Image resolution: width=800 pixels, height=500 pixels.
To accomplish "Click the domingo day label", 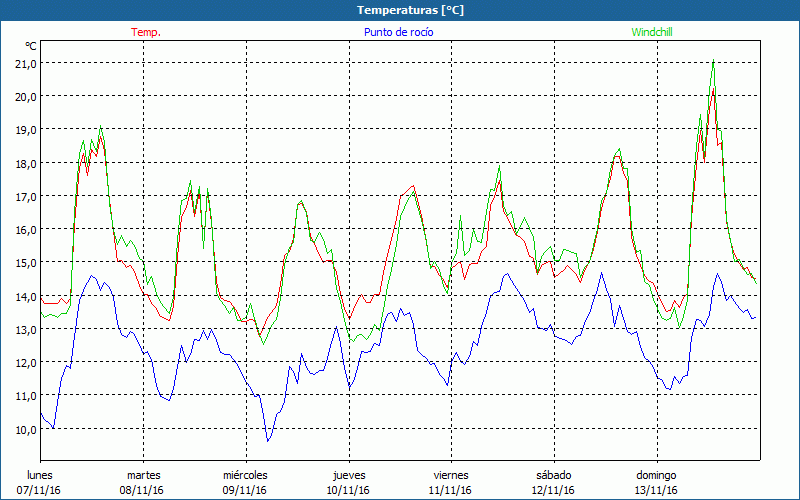I will tap(656, 475).
